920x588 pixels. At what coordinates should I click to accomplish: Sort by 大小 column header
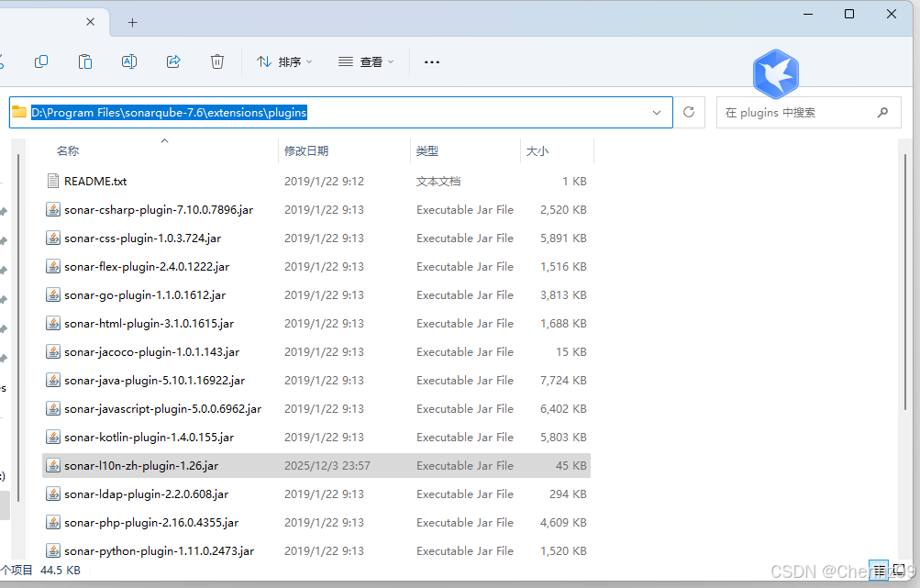coord(537,150)
